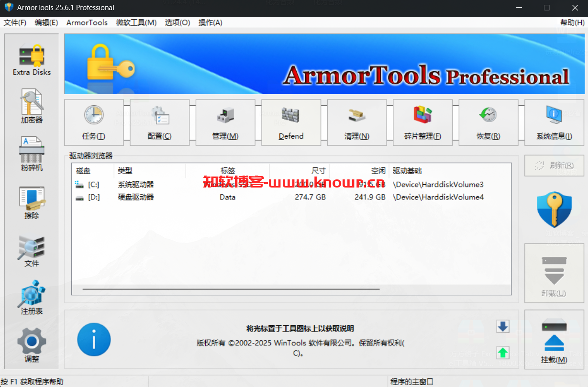Open the 帮助(H) menu
Image resolution: width=588 pixels, height=387 pixels.
572,22
